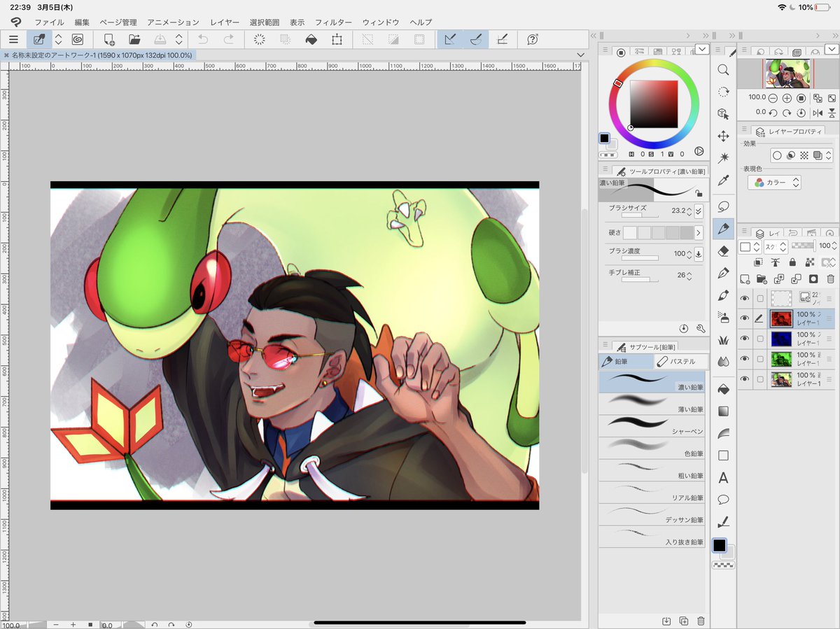This screenshot has width=840, height=629.
Task: Open the layer blending mode スクリーン dropdown
Action: pos(775,246)
